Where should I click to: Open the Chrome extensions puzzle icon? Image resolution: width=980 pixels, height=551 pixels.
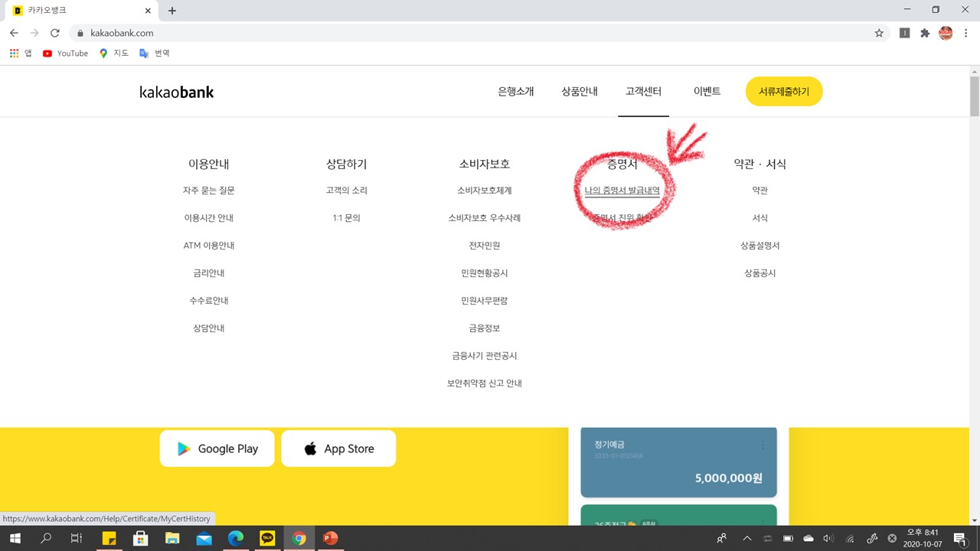(925, 33)
